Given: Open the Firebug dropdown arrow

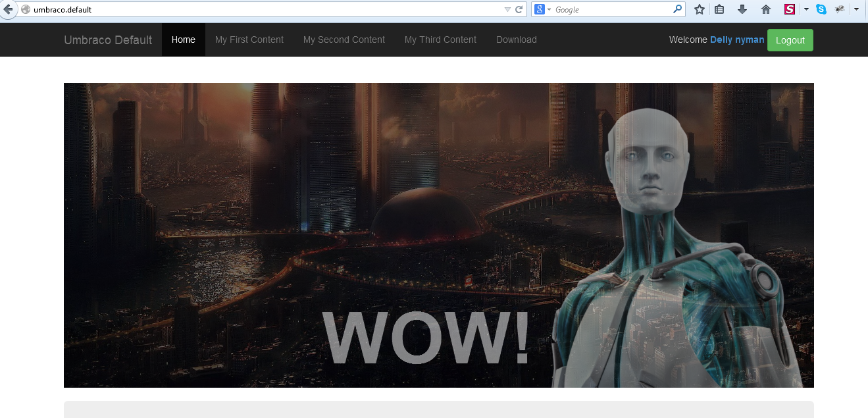Looking at the screenshot, I should 857,9.
